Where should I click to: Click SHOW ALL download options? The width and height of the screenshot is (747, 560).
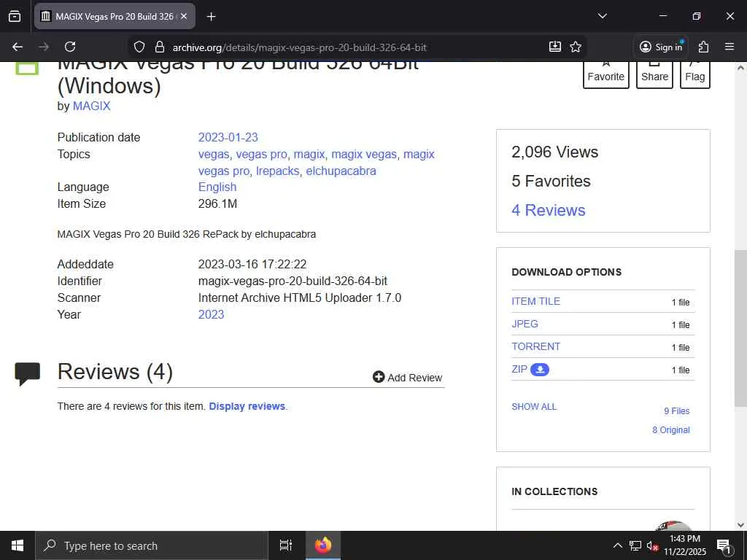click(x=534, y=407)
